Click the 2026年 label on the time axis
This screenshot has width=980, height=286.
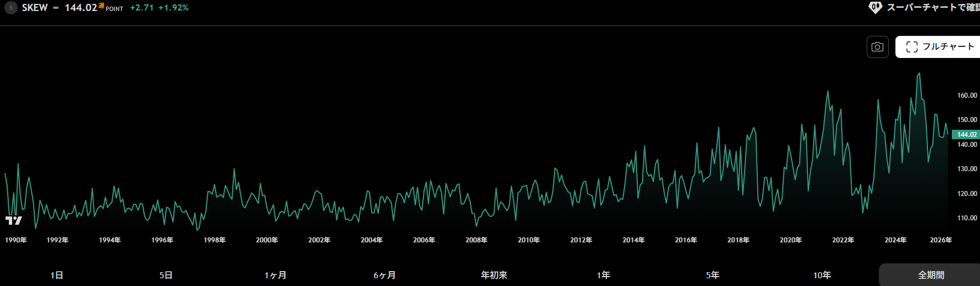[x=941, y=240]
